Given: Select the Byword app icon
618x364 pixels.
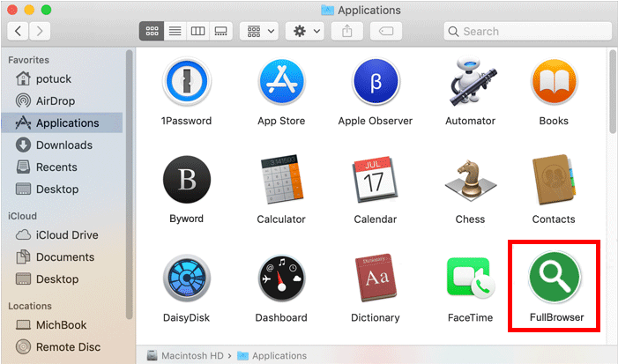Looking at the screenshot, I should coord(186,180).
